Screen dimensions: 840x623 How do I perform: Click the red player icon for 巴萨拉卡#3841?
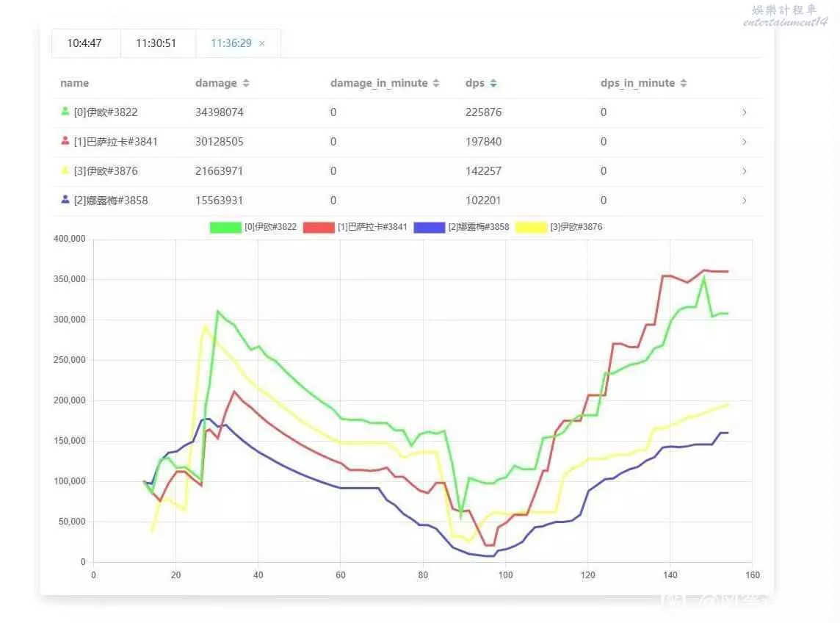coord(65,141)
